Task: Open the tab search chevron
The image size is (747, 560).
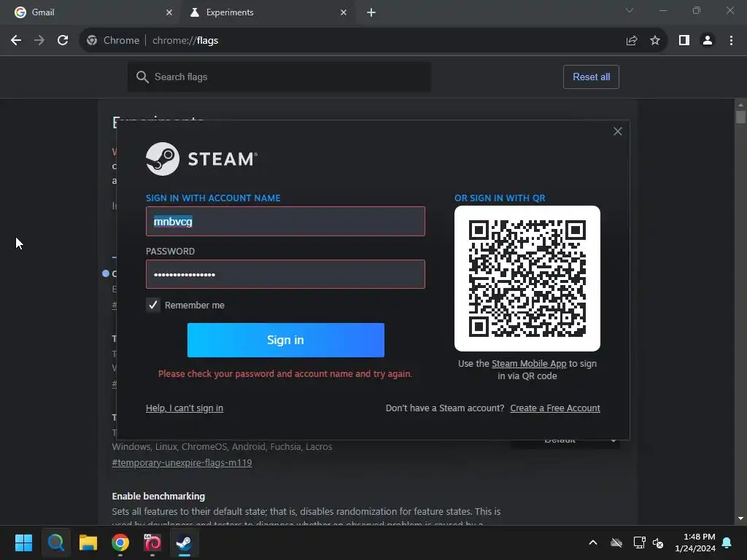Action: coord(630,10)
